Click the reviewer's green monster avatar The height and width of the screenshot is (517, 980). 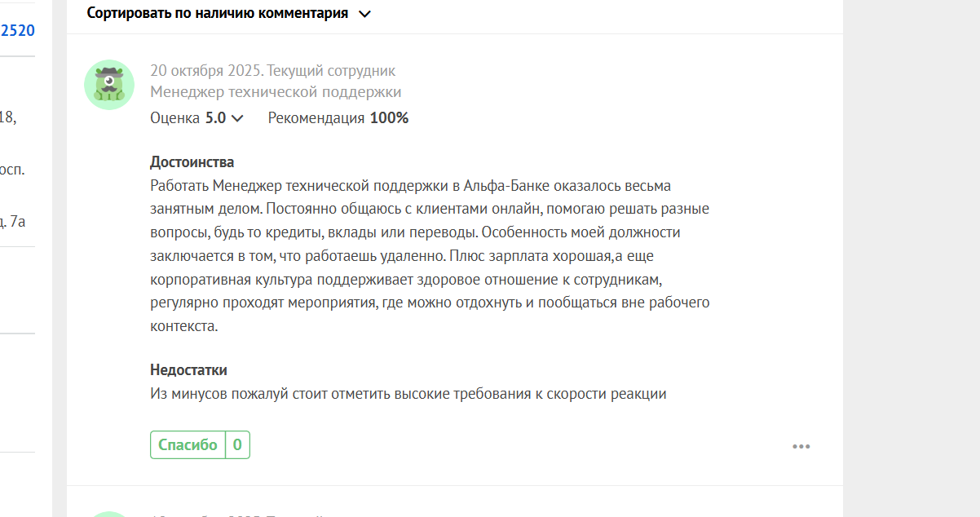109,84
